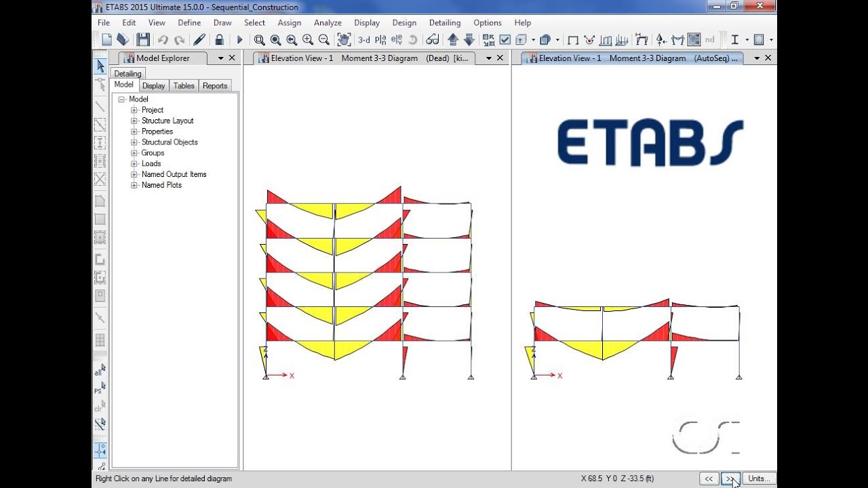The width and height of the screenshot is (868, 488).
Task: Expand the Project tree node
Action: 134,110
